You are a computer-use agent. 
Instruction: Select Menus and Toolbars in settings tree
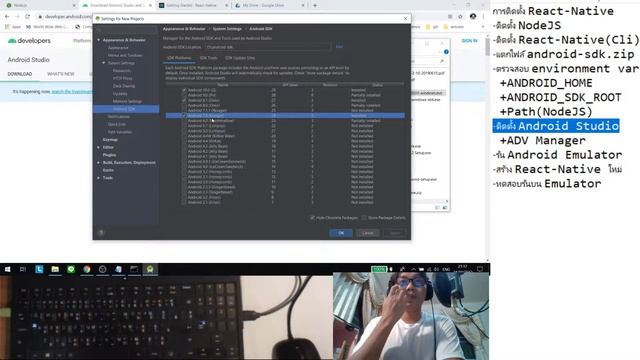pos(125,55)
